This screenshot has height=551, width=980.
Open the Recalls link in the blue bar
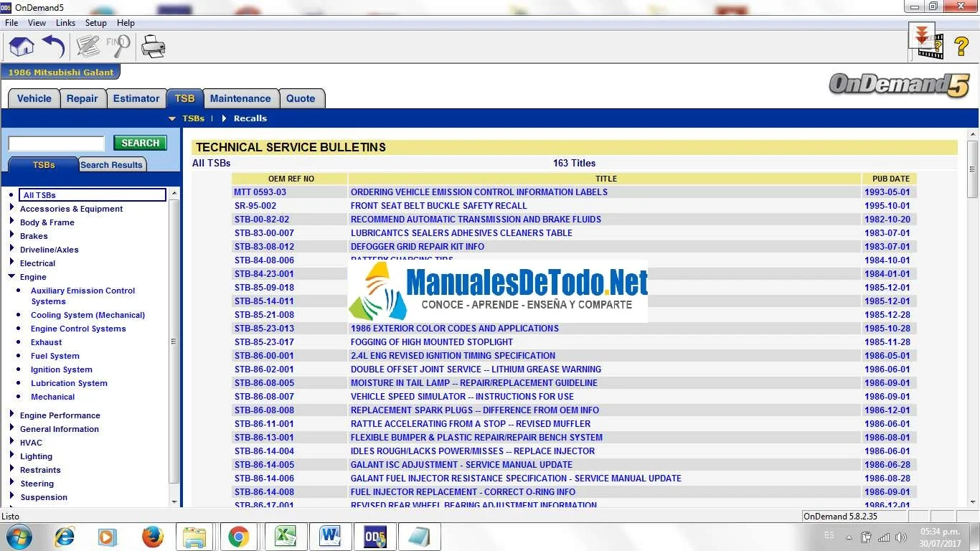coord(250,118)
